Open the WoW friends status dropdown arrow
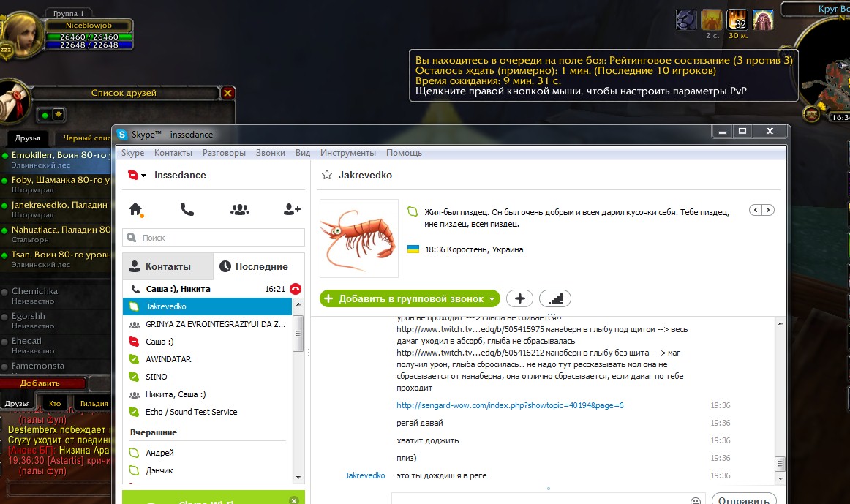850x504 pixels. (x=58, y=114)
